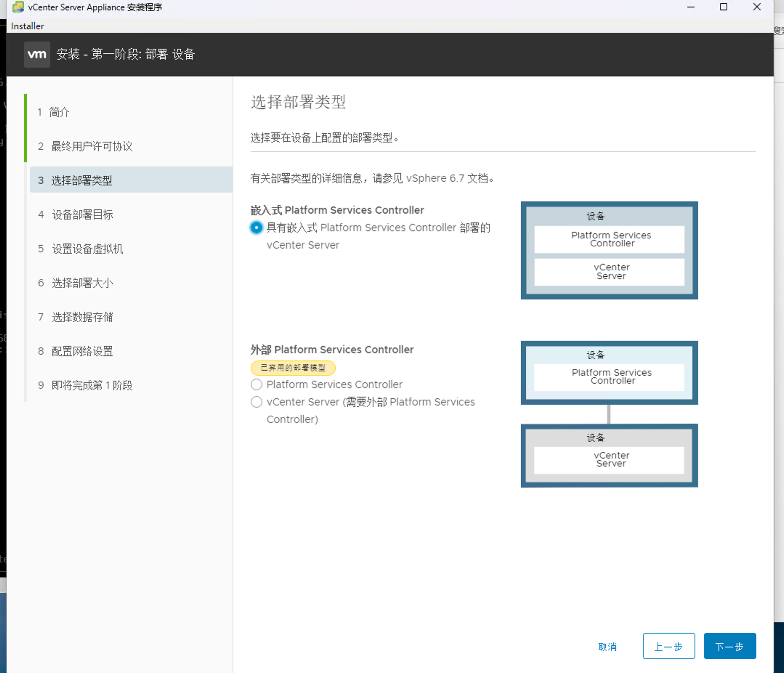
Task: Go to step 2 最终用户许可协议
Action: pos(85,146)
